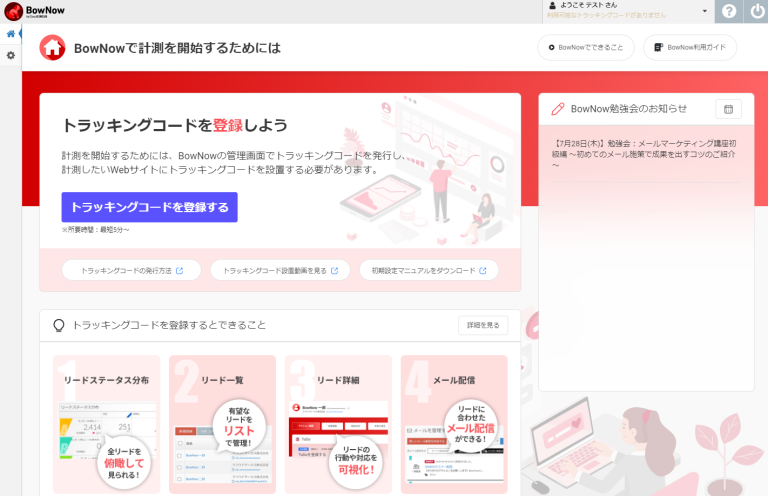Screen dimensions: 768x496
Task: Open the settings gear in left sidebar
Action: (11, 55)
